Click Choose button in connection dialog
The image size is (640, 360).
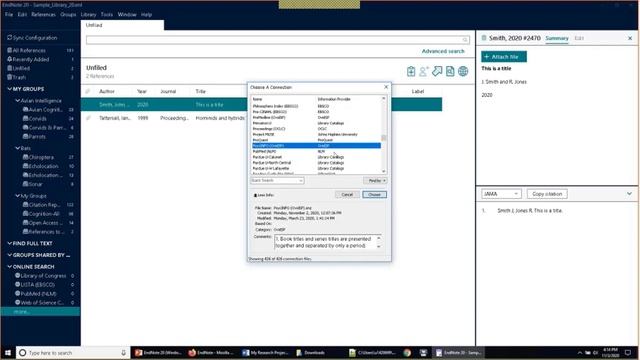point(374,195)
